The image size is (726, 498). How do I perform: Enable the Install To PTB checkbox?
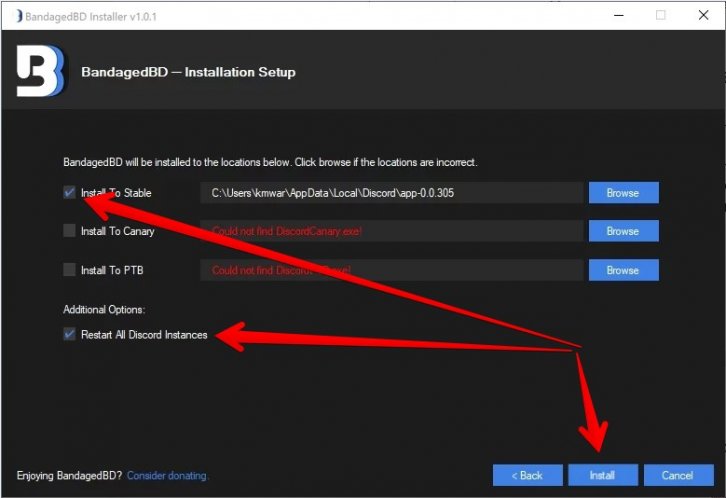(69, 269)
